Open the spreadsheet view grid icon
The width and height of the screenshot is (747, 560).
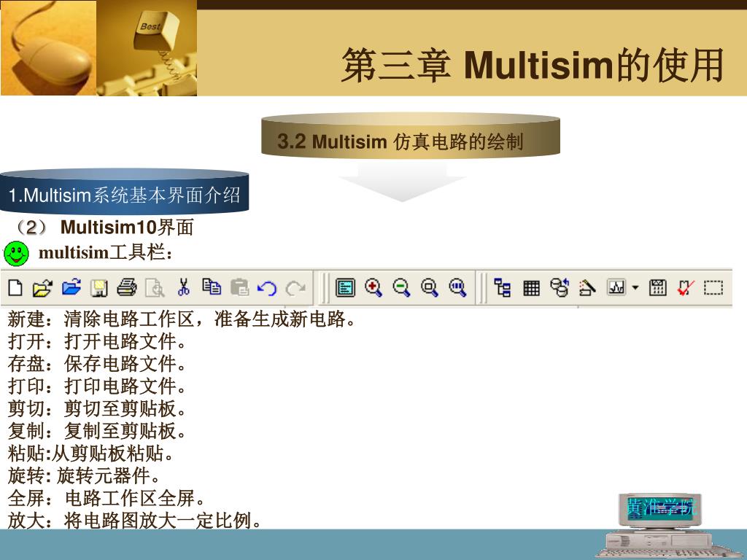click(531, 288)
